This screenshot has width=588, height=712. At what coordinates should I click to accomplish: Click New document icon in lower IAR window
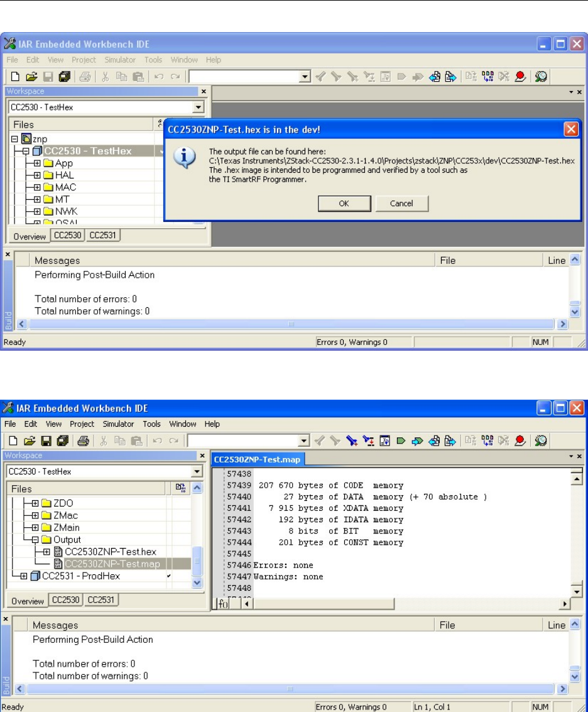tap(13, 441)
